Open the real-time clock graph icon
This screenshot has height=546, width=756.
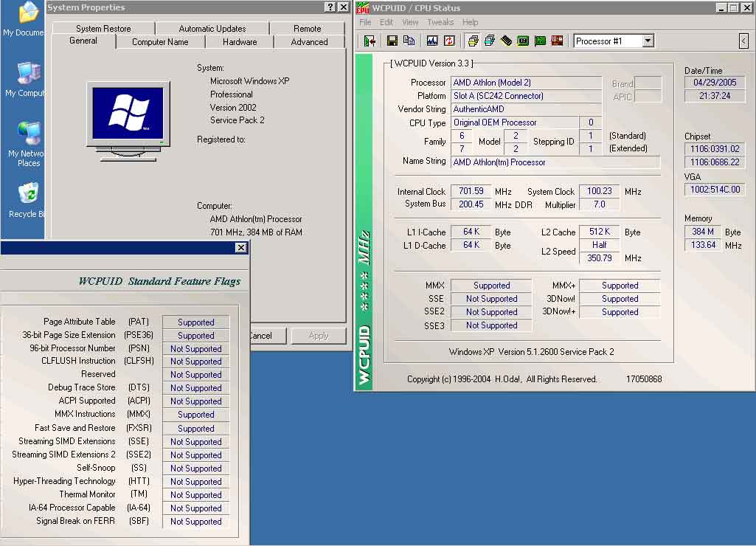coord(432,41)
